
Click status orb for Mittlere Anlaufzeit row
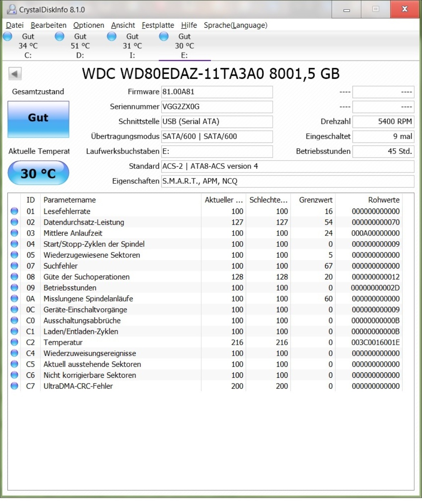coord(15,233)
